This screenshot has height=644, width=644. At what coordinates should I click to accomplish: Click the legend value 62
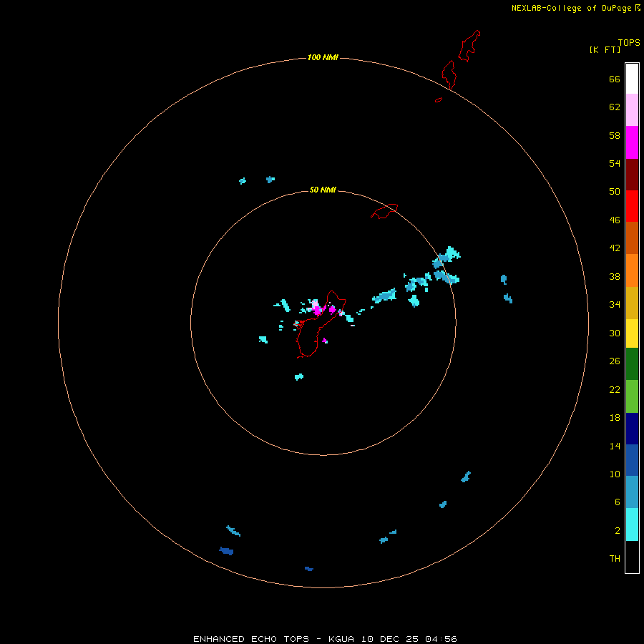pos(615,107)
